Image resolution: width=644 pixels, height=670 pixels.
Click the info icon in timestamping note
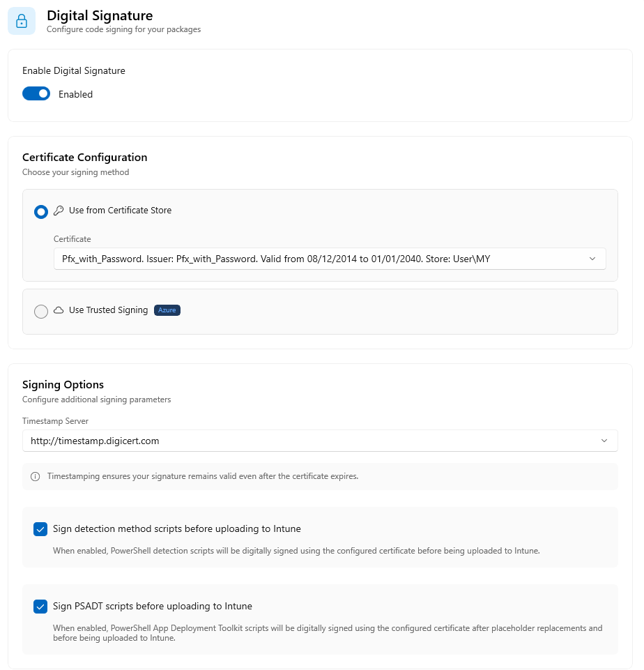coord(35,477)
